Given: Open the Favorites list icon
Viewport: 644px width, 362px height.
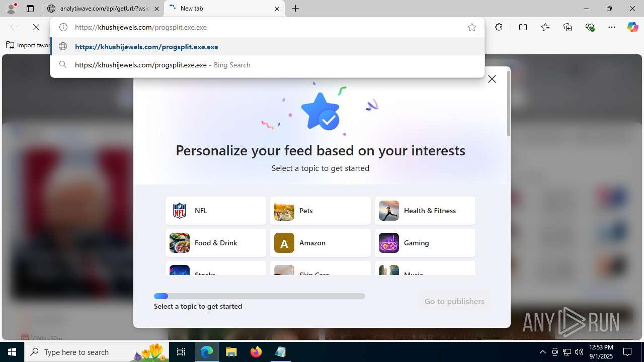Looking at the screenshot, I should (x=545, y=27).
